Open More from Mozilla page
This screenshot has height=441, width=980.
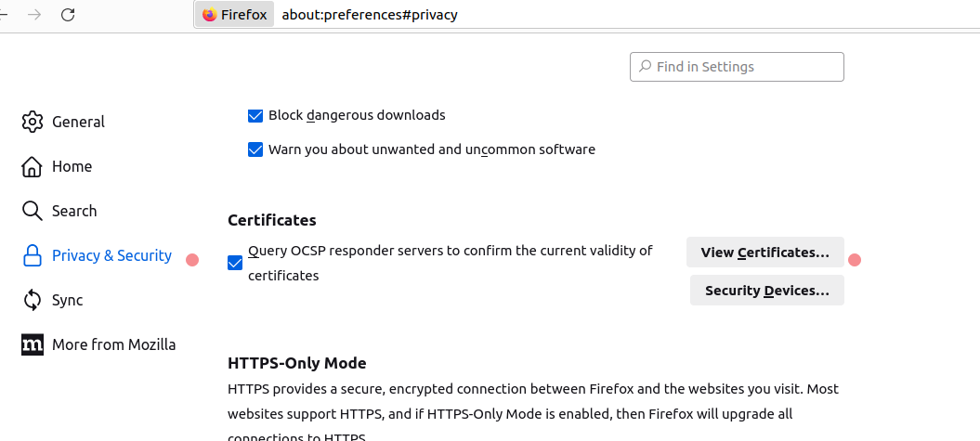click(113, 344)
